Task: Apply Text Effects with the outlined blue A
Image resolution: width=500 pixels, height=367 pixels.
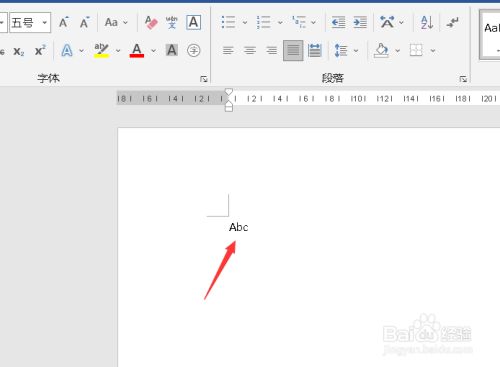Action: coord(67,51)
